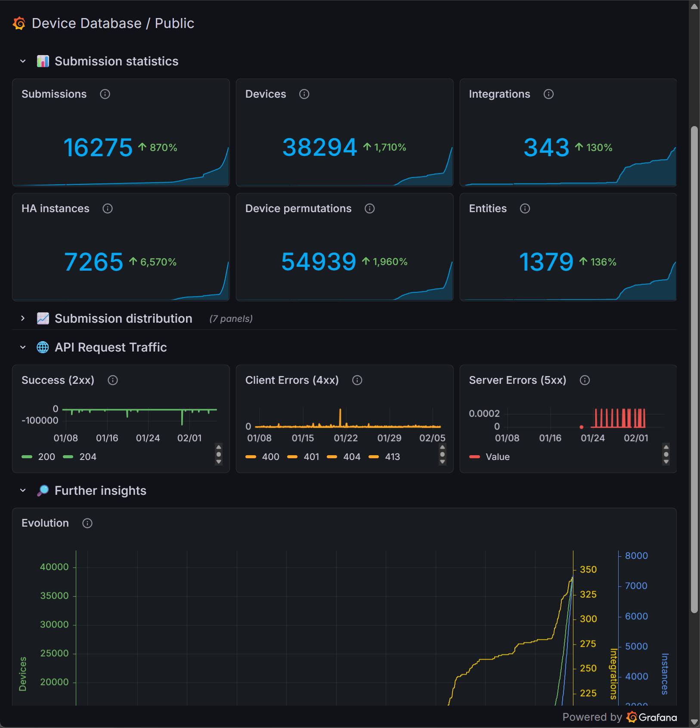The width and height of the screenshot is (700, 728).
Task: Click the page vertical scrollbar thumb
Action: (694, 369)
